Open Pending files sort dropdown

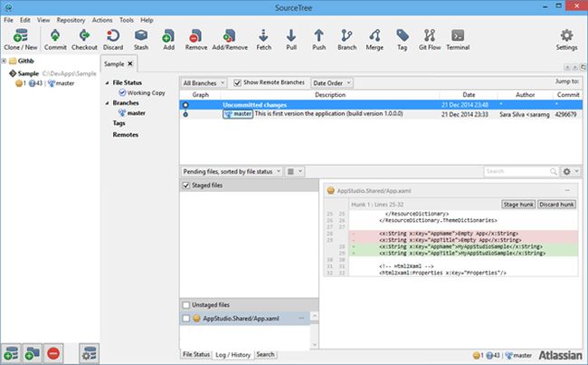pyautogui.click(x=232, y=170)
